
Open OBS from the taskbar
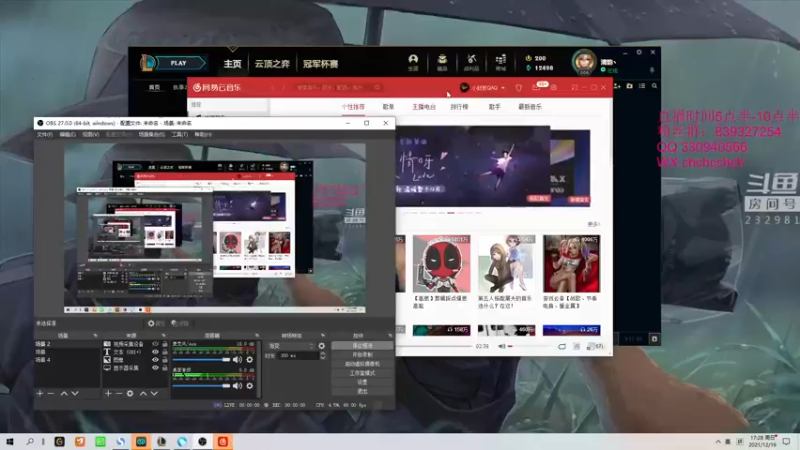coord(203,441)
